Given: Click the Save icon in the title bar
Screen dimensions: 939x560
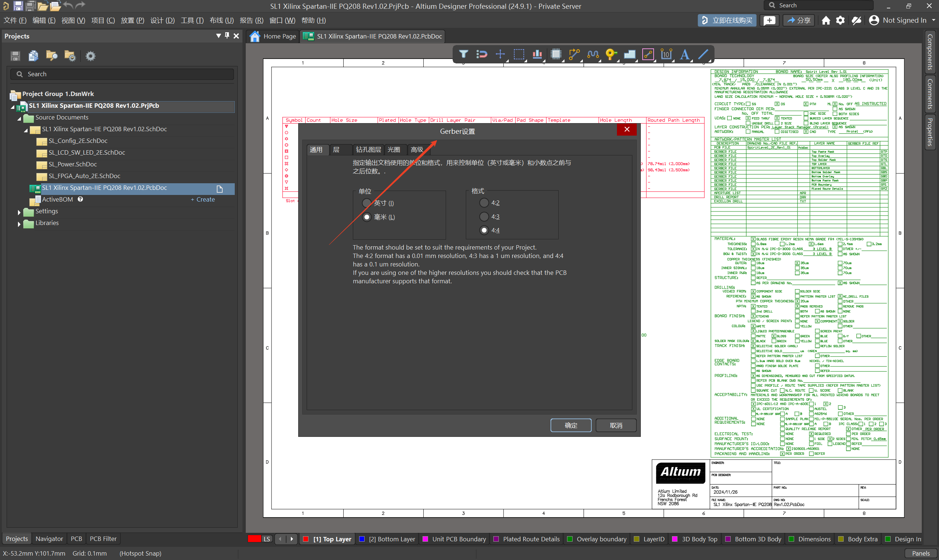Looking at the screenshot, I should [x=18, y=5].
